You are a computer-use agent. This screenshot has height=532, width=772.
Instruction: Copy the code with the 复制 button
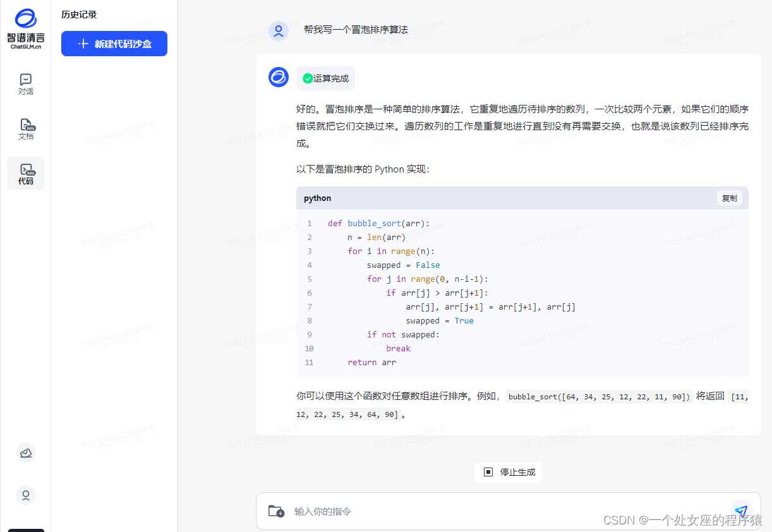point(729,198)
